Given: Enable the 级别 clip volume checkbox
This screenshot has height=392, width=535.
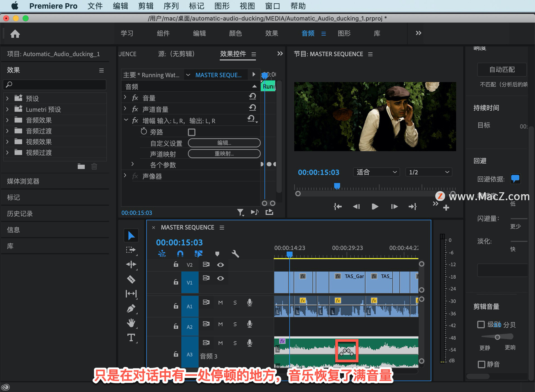Looking at the screenshot, I should tap(481, 325).
